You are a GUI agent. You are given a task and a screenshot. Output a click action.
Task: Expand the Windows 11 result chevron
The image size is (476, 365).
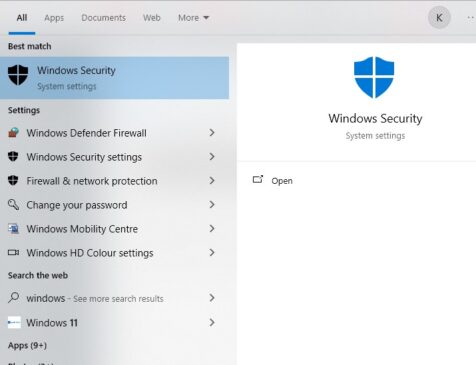pos(212,322)
